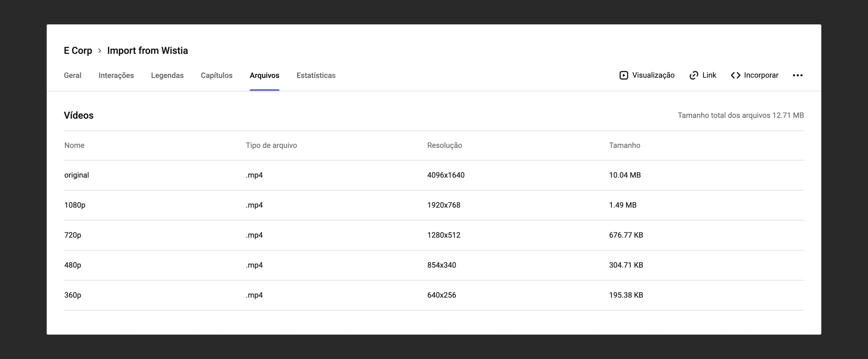Click the 1.49 MB size value
Viewport: 868px width, 359px height.
point(623,205)
